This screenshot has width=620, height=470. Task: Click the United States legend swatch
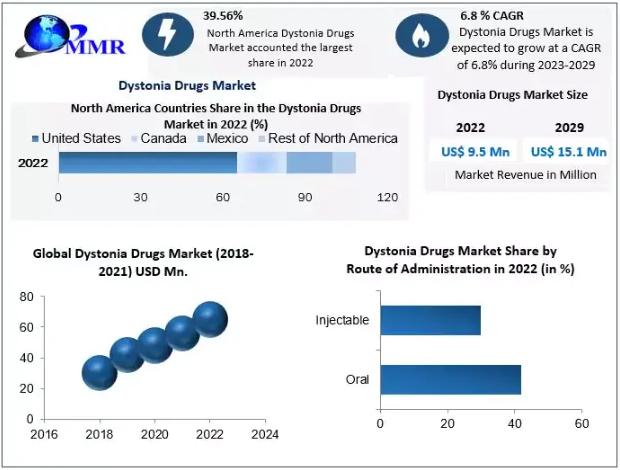36,138
